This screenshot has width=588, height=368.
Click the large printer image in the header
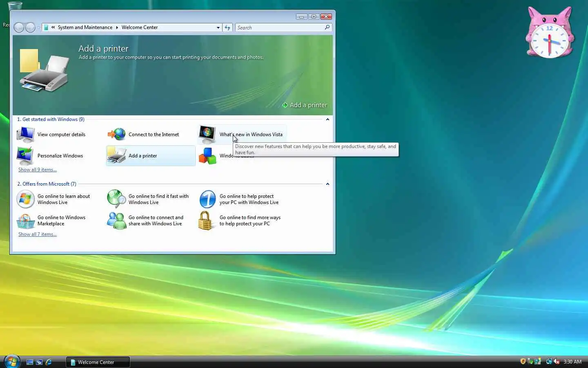click(44, 71)
